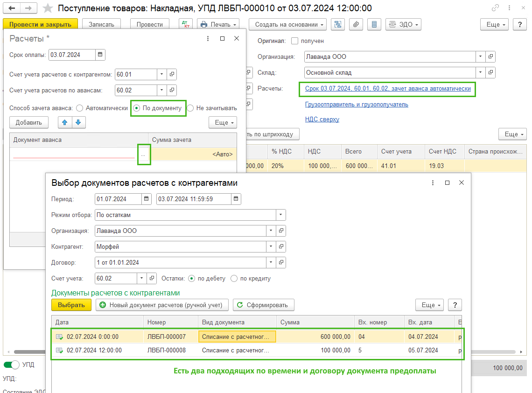Screen dimensions: 532x393
Task: Open the main window three-dot menu
Action: click(509, 7)
